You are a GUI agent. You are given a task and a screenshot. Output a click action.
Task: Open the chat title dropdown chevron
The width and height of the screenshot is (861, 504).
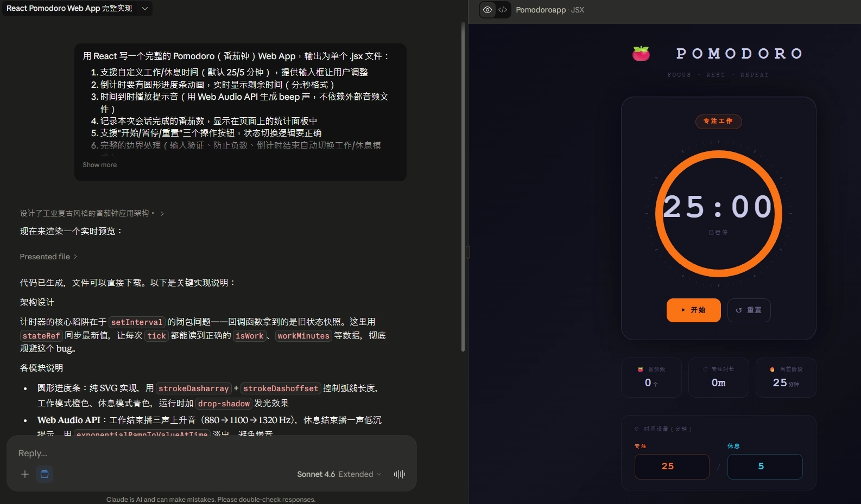coord(145,9)
